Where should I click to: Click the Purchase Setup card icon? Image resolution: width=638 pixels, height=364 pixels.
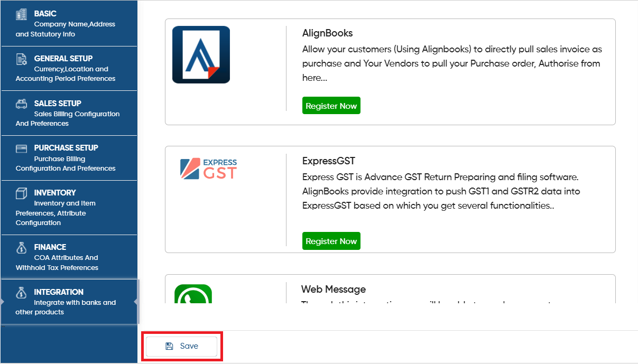tap(21, 148)
